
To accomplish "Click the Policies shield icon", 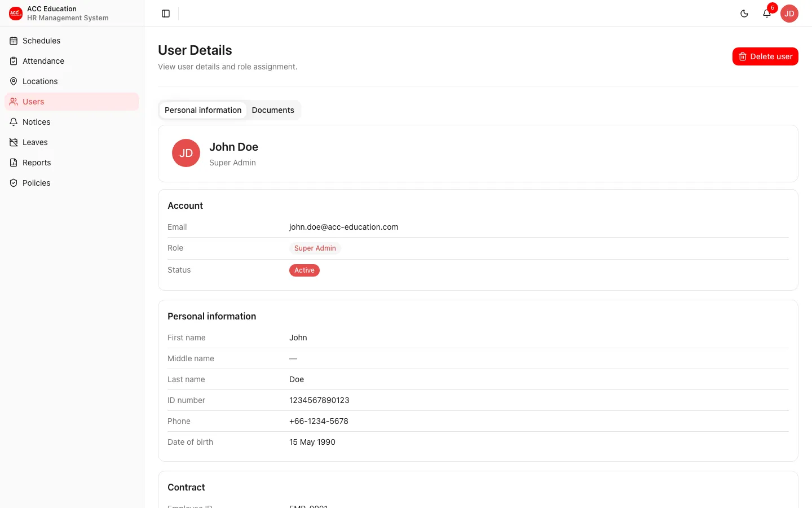I will (x=14, y=183).
